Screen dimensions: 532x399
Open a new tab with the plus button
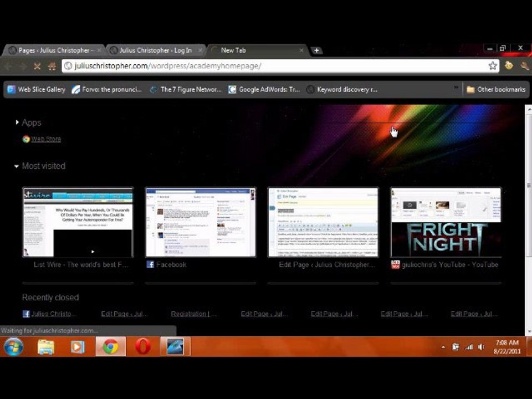click(x=316, y=50)
